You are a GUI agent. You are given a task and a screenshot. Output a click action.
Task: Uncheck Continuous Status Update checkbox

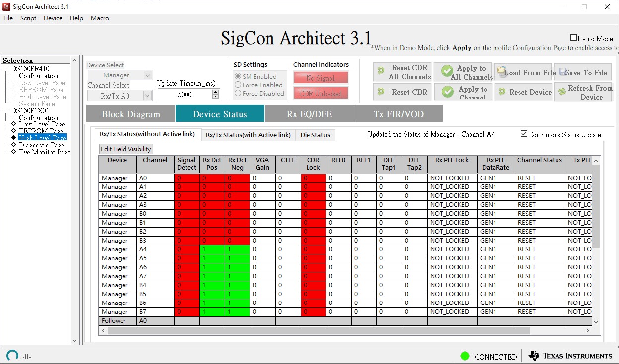(x=524, y=134)
